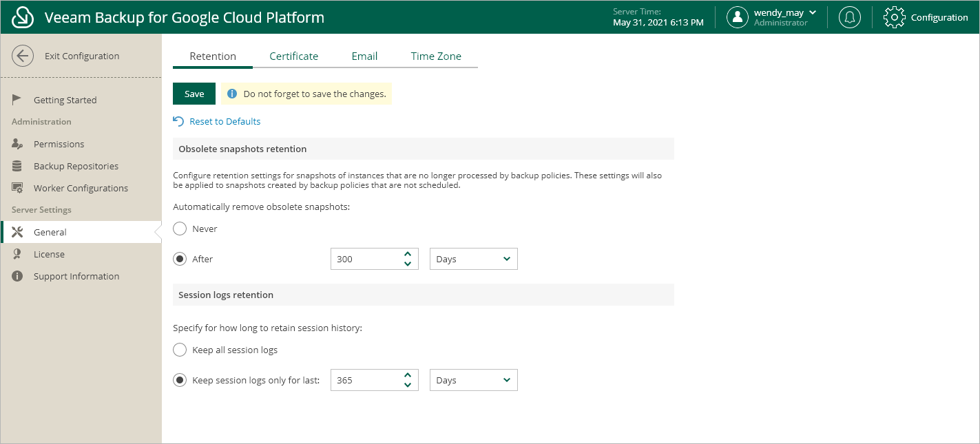The width and height of the screenshot is (980, 444).
Task: Click the Exit Configuration back arrow icon
Action: [23, 56]
